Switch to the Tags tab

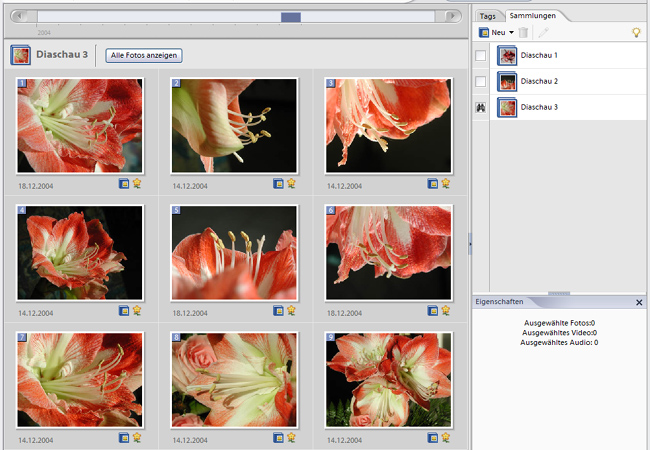pyautogui.click(x=487, y=16)
